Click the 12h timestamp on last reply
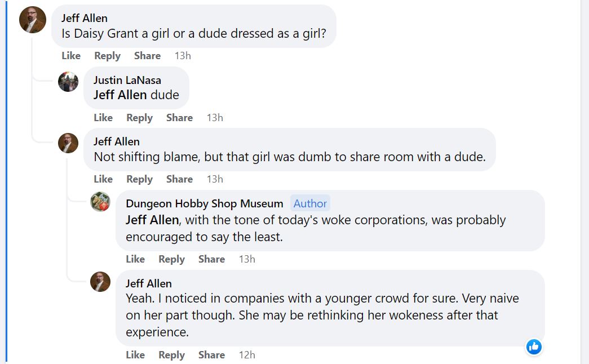Screen dimensions: 589x364 [x=247, y=355]
